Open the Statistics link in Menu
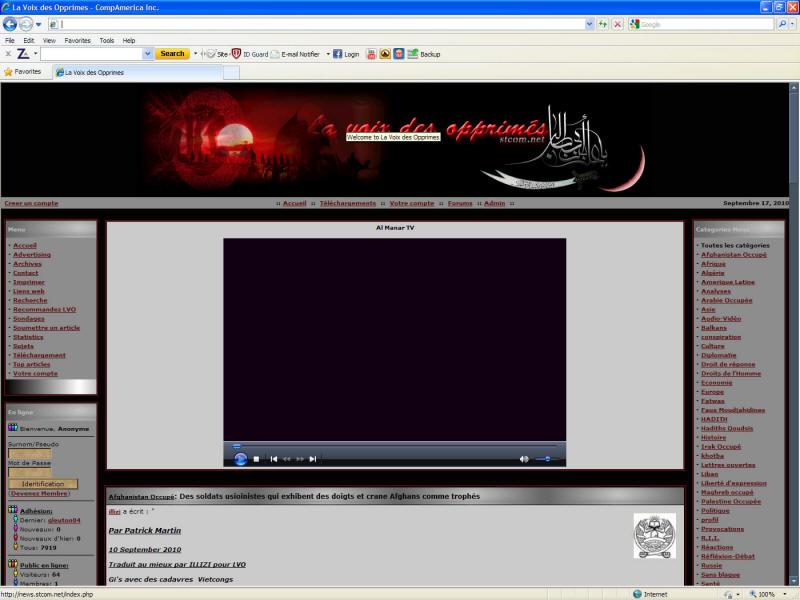Viewport: 800px width, 600px height. coord(28,337)
